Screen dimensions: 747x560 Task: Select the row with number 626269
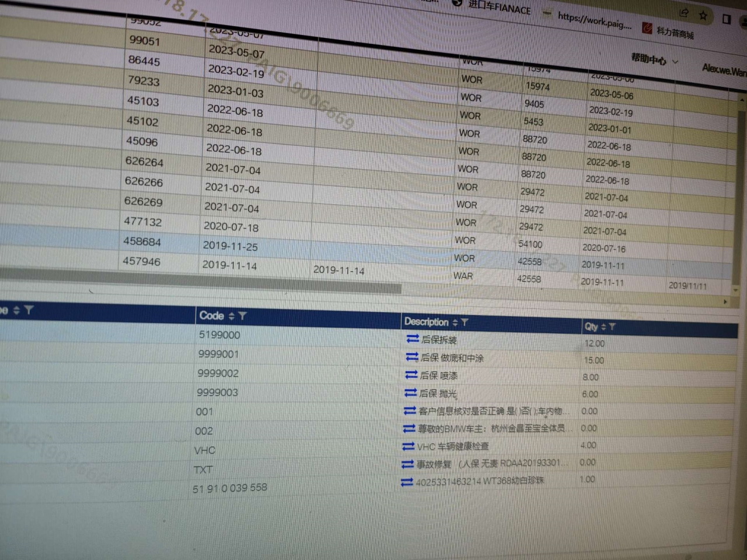144,202
